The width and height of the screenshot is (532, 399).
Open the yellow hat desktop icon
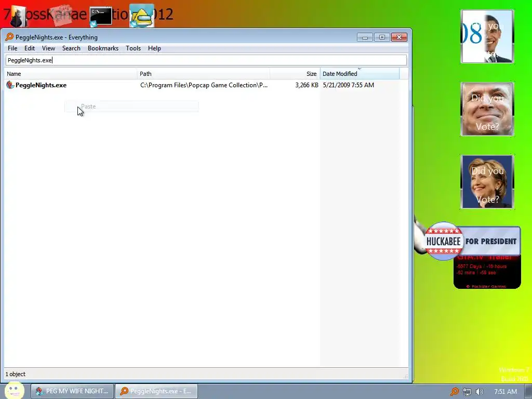[x=142, y=16]
